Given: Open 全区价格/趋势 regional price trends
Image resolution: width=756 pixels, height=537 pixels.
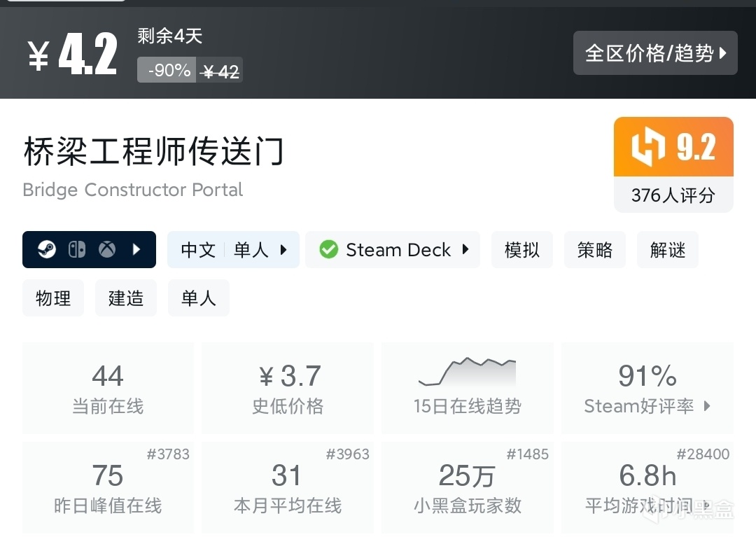Looking at the screenshot, I should (x=655, y=53).
